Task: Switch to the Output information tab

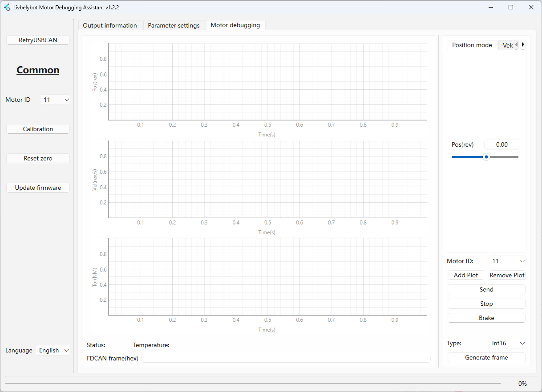Action: [110, 25]
